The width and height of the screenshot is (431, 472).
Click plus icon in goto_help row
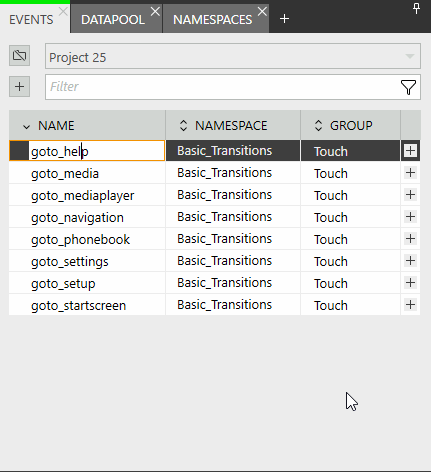tap(410, 151)
